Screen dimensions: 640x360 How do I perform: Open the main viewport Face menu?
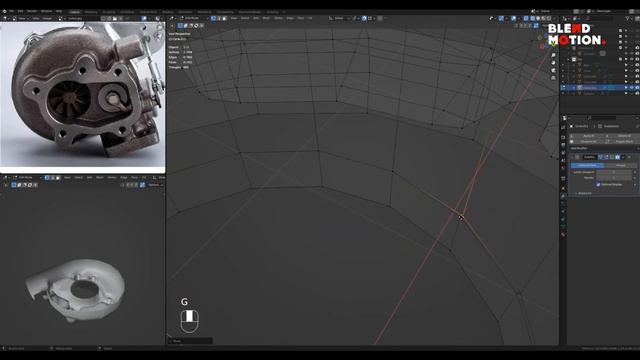(x=301, y=18)
